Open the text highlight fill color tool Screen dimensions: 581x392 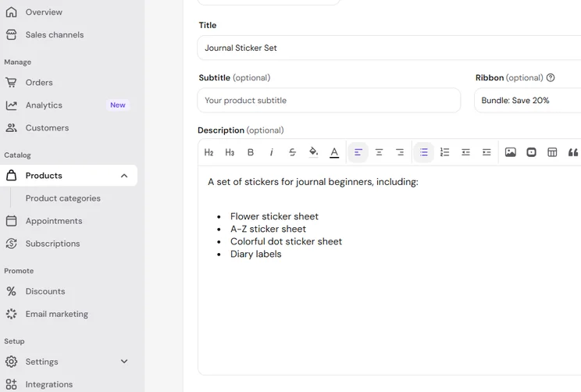pyautogui.click(x=313, y=152)
